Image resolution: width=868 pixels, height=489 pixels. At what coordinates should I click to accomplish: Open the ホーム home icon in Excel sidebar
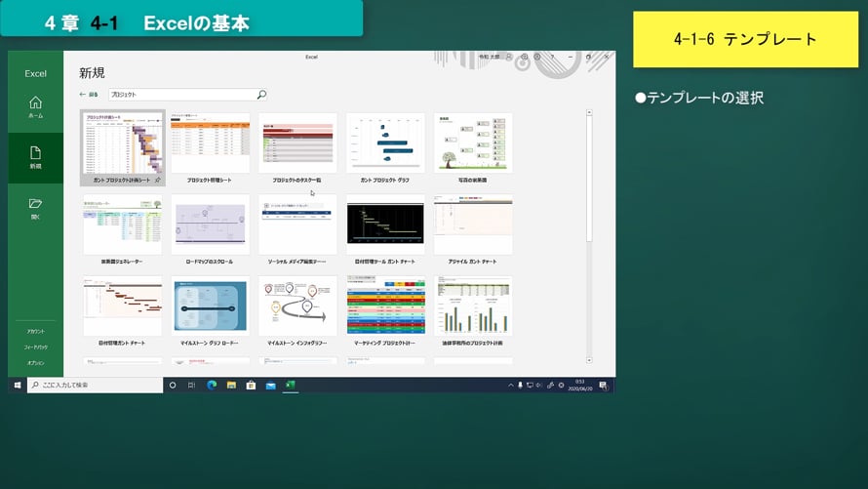[35, 107]
